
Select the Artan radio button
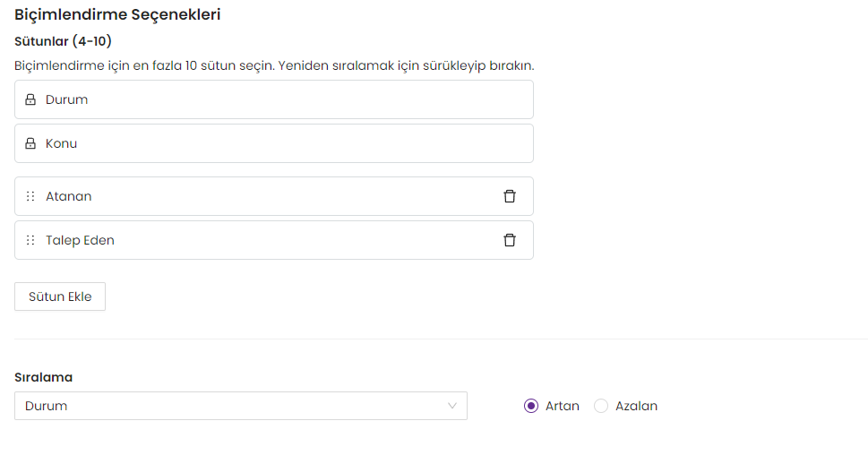(x=531, y=406)
